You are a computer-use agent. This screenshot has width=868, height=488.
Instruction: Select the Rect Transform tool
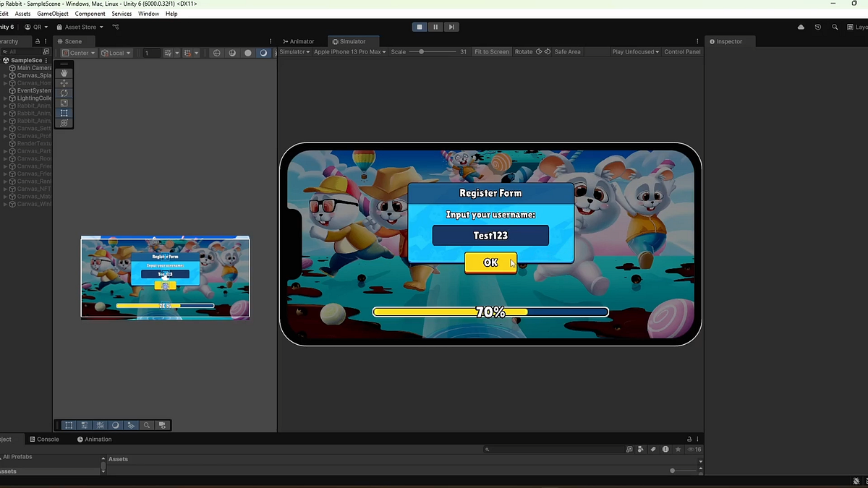point(64,113)
